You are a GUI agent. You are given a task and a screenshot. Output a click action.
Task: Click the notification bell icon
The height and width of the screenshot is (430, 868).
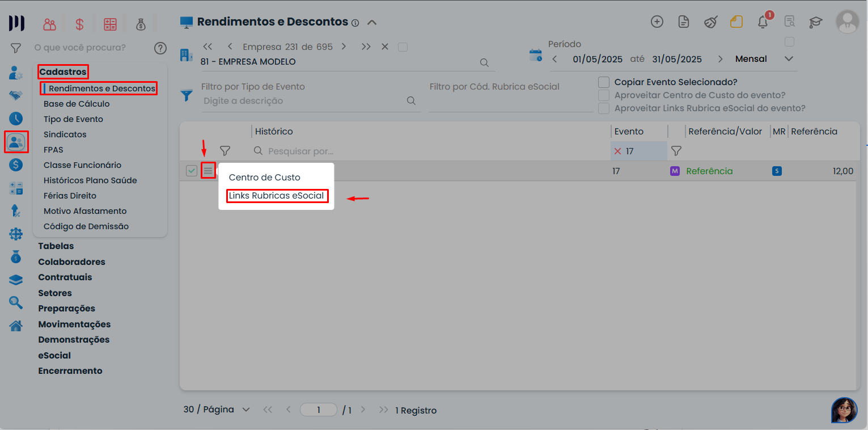[x=763, y=22]
